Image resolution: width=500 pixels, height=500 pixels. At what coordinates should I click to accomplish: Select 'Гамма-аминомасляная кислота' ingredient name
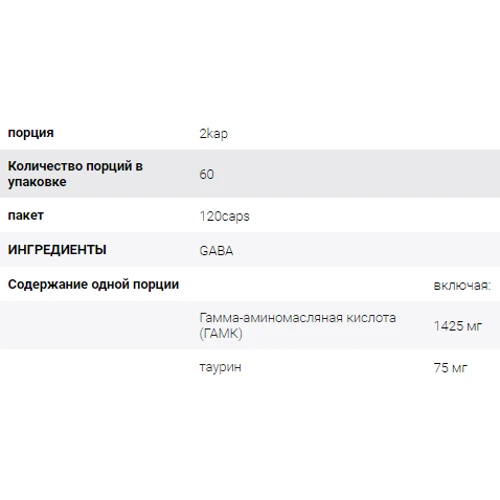point(298,318)
